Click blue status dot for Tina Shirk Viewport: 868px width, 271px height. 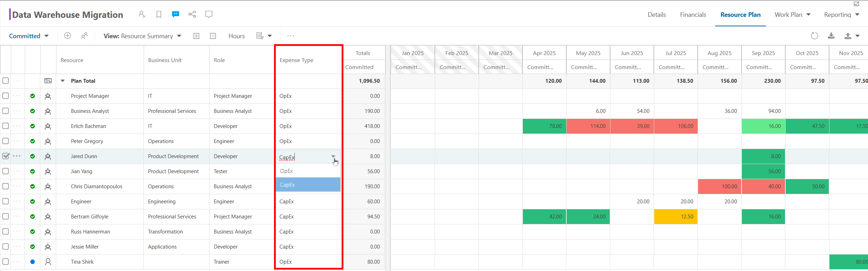tap(33, 262)
